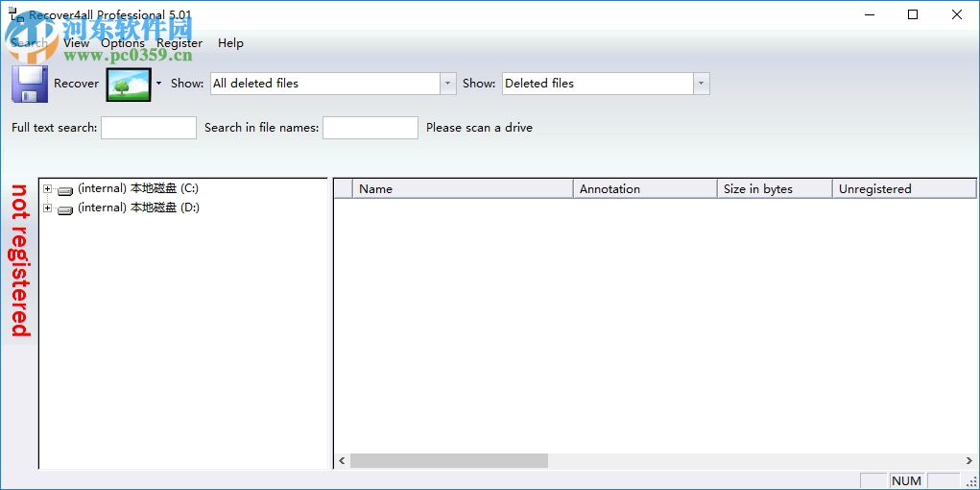Maximize the Recover4all window
Screen dimensions: 980x490
coord(913,14)
